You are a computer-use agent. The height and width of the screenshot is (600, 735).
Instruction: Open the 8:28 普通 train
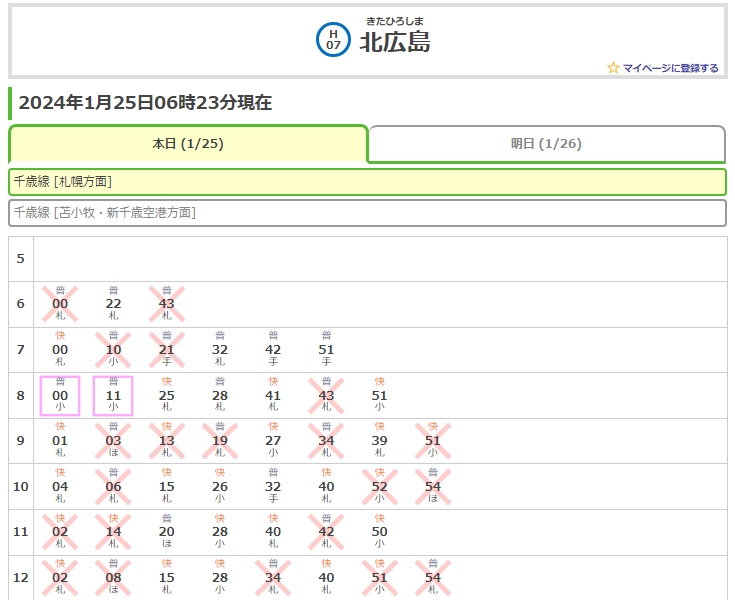(220, 395)
